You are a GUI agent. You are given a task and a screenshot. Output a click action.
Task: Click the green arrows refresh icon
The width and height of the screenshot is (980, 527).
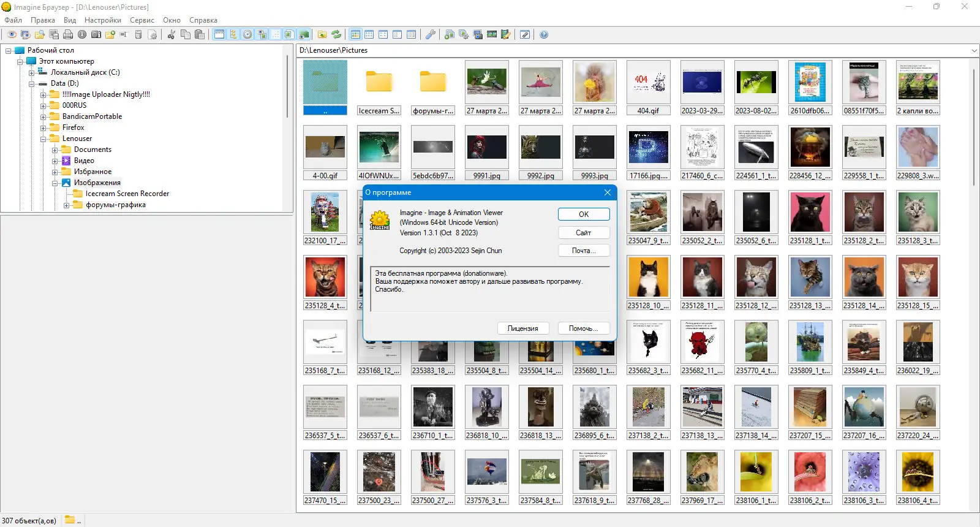pyautogui.click(x=336, y=34)
